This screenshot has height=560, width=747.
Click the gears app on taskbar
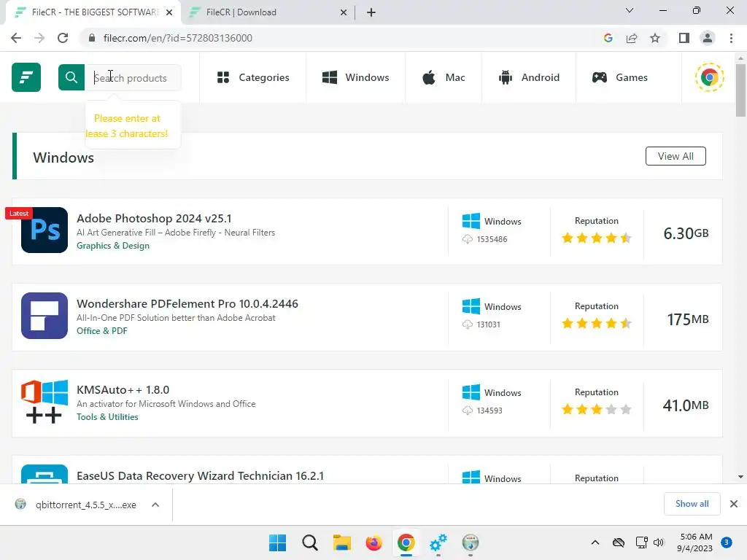click(x=438, y=542)
